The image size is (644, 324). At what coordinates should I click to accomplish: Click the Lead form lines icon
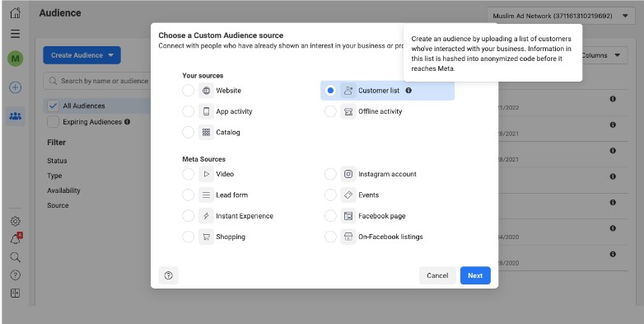[206, 195]
